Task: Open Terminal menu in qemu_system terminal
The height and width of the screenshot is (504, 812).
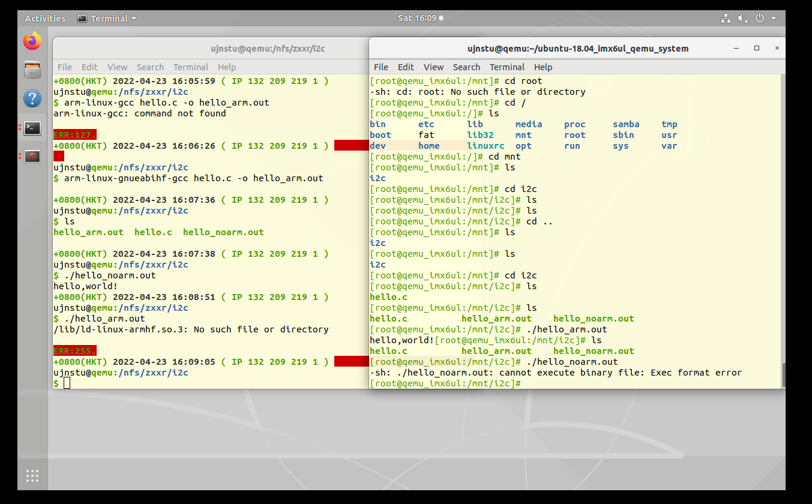Action: [507, 67]
